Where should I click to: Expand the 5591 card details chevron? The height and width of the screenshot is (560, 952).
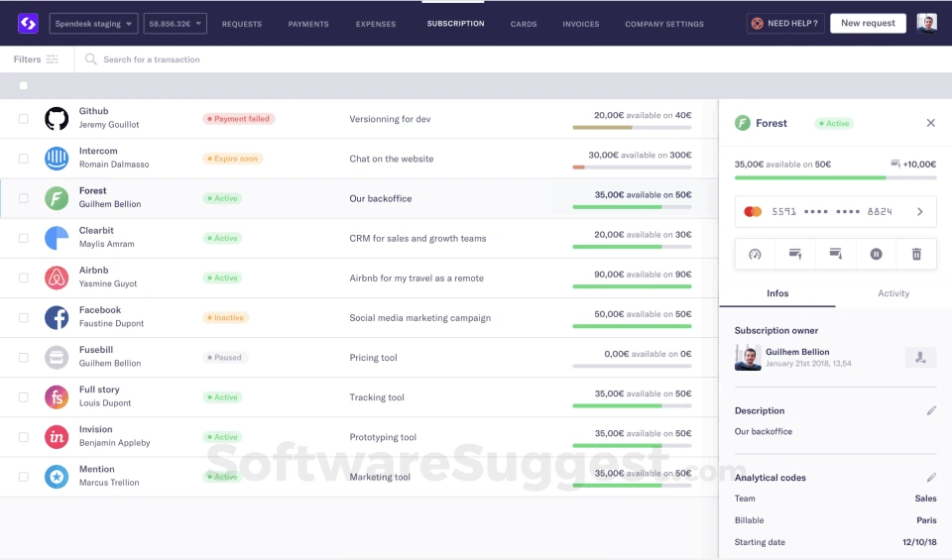pyautogui.click(x=920, y=212)
